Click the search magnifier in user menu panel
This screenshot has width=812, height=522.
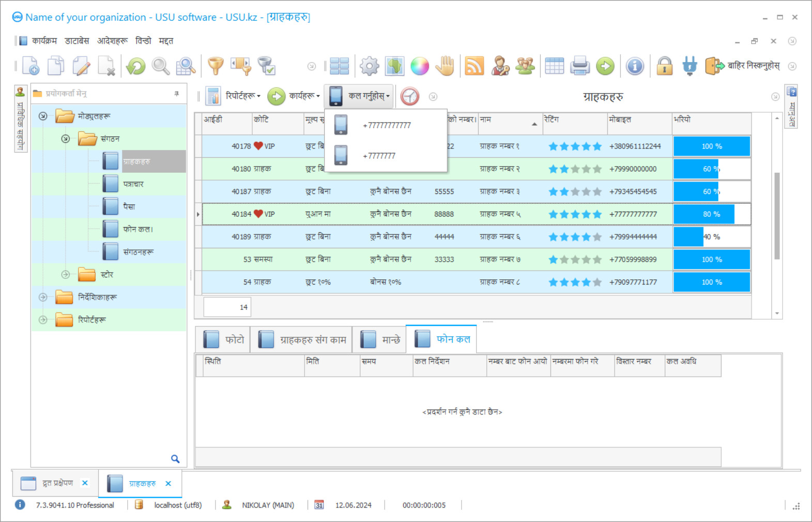point(175,459)
